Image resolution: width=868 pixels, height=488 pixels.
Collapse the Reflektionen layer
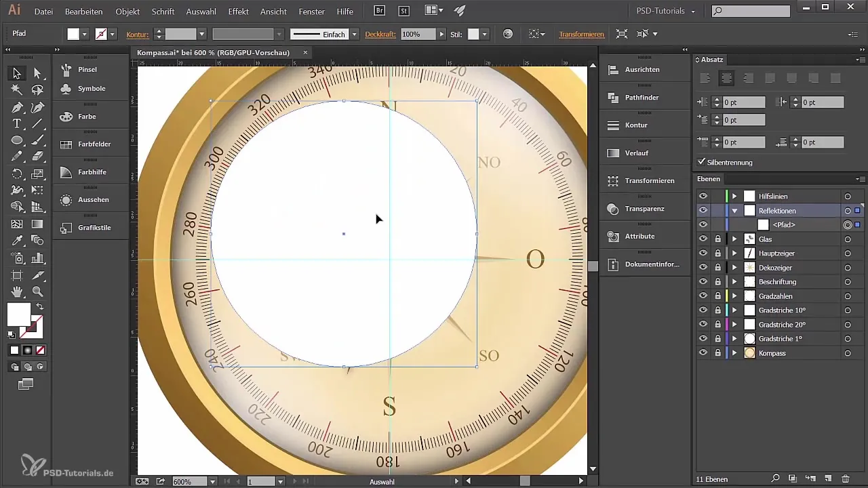tap(734, 211)
